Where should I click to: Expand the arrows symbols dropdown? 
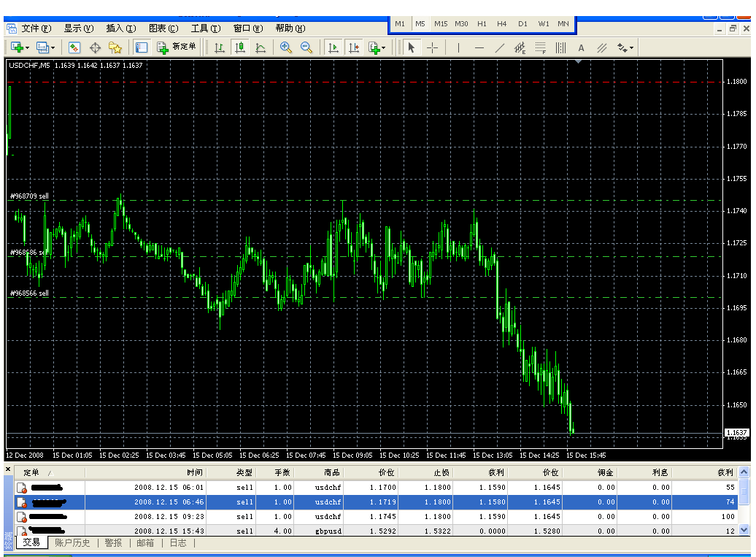tap(631, 47)
